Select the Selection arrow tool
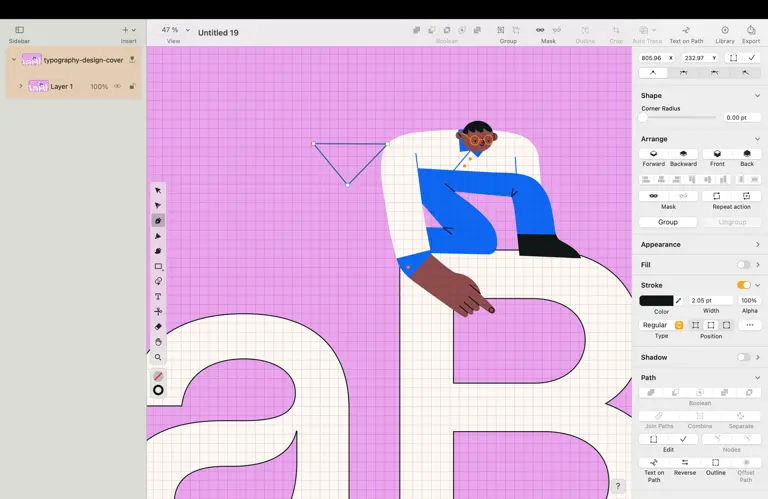Screen dimensions: 768x499 pyautogui.click(x=158, y=190)
